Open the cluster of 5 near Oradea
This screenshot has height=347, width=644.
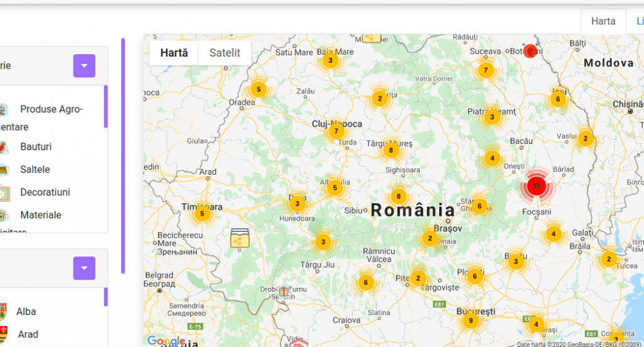tap(258, 89)
